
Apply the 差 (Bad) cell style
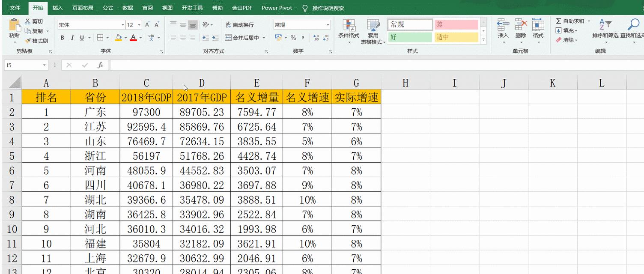[456, 25]
